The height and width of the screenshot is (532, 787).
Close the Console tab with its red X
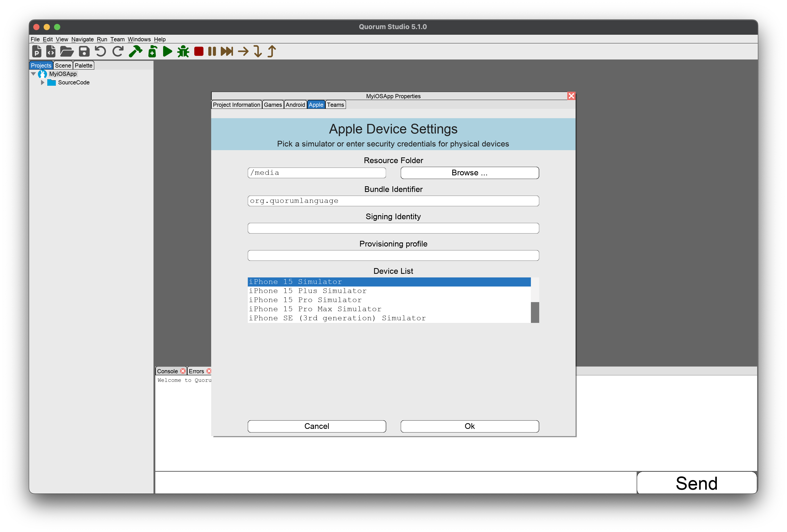[x=183, y=371]
